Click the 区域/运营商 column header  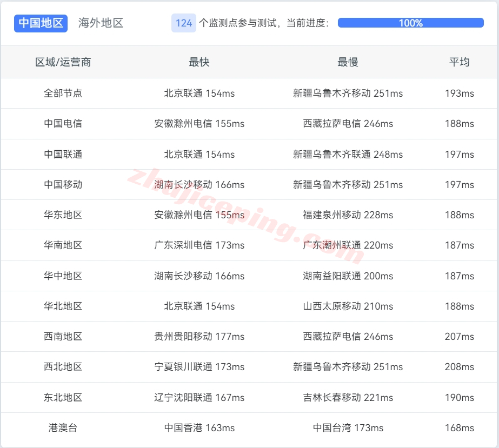tap(63, 62)
